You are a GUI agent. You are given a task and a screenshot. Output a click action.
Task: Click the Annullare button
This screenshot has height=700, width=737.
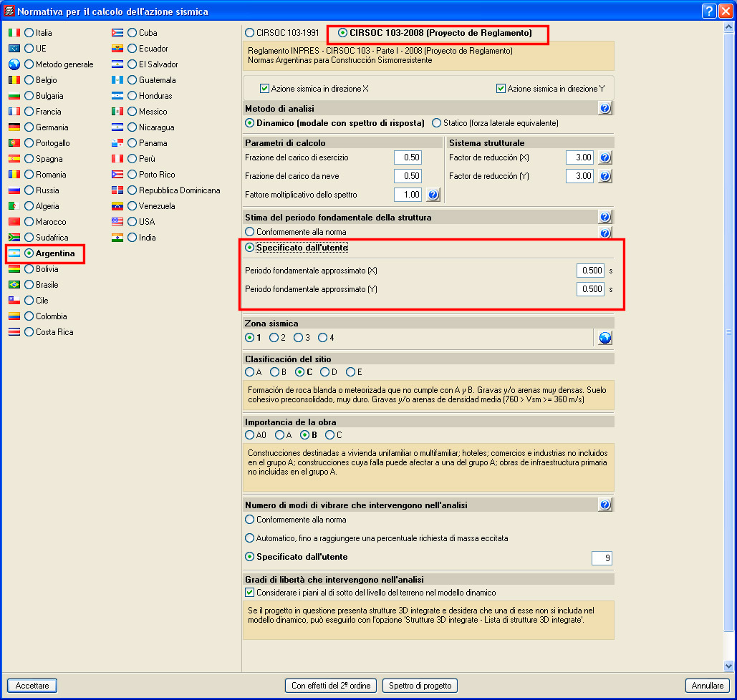tap(708, 686)
